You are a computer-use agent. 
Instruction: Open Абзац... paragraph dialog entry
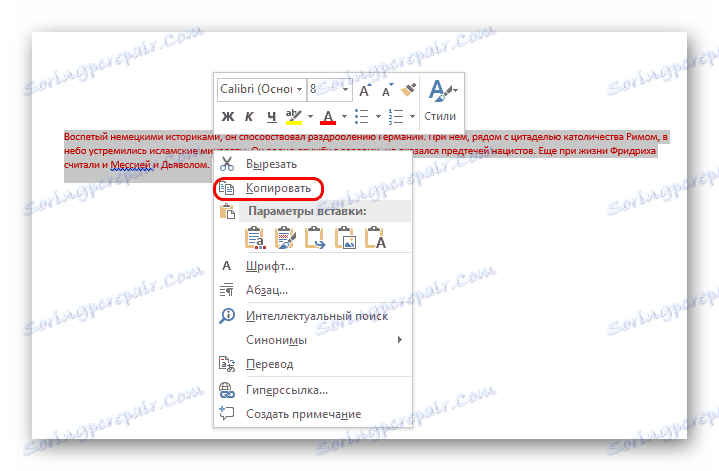click(x=313, y=290)
